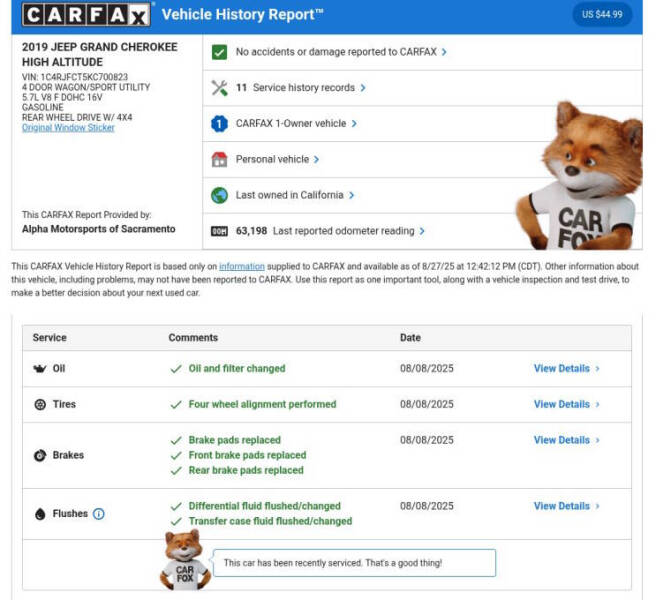
Task: Click the US $44.99 price button
Action: [x=601, y=14]
